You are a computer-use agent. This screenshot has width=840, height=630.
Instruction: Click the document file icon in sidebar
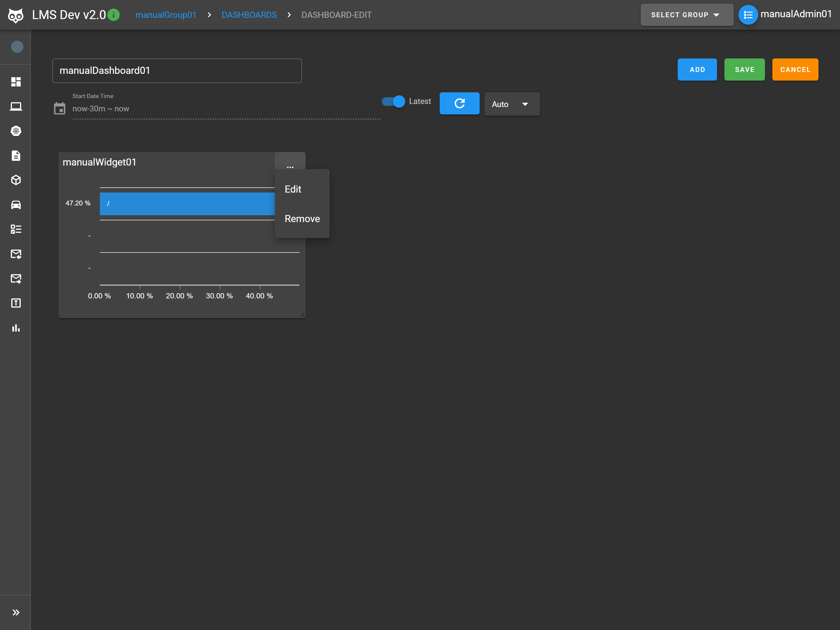point(16,156)
